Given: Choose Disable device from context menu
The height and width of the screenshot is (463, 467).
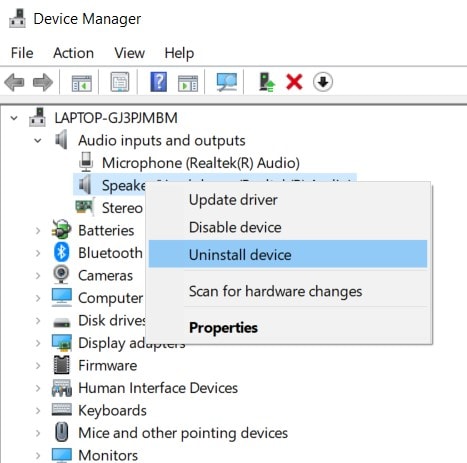Looking at the screenshot, I should [x=288, y=227].
